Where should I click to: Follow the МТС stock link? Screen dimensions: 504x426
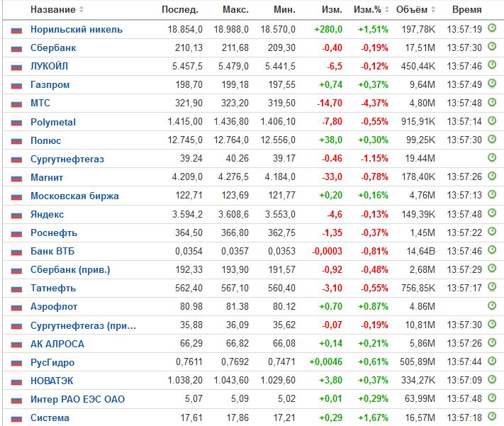pyautogui.click(x=40, y=103)
